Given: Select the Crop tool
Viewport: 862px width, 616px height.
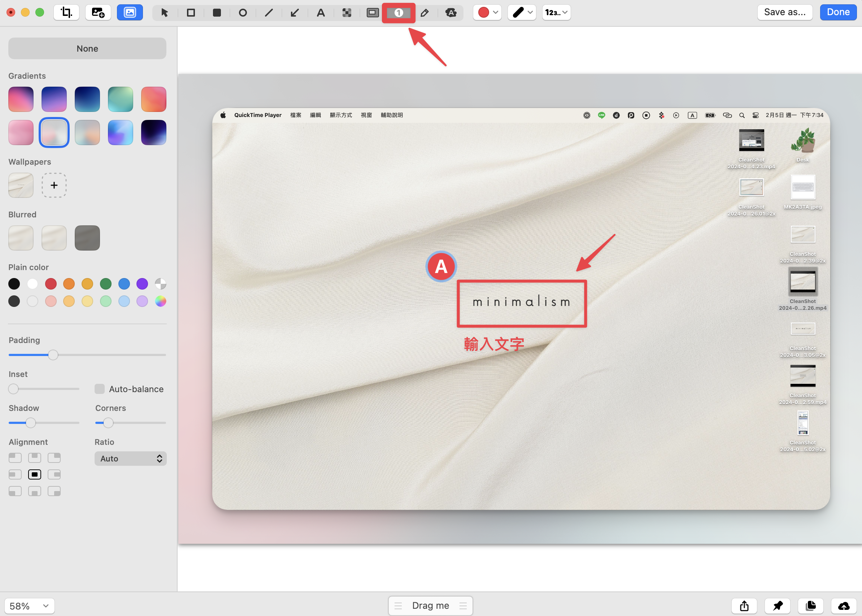Looking at the screenshot, I should point(66,13).
